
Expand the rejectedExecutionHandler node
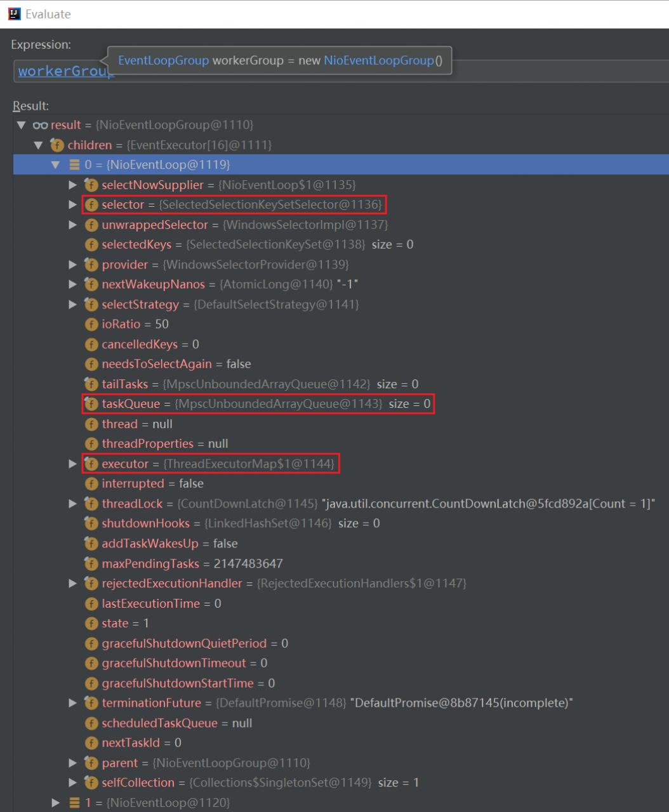tap(73, 584)
